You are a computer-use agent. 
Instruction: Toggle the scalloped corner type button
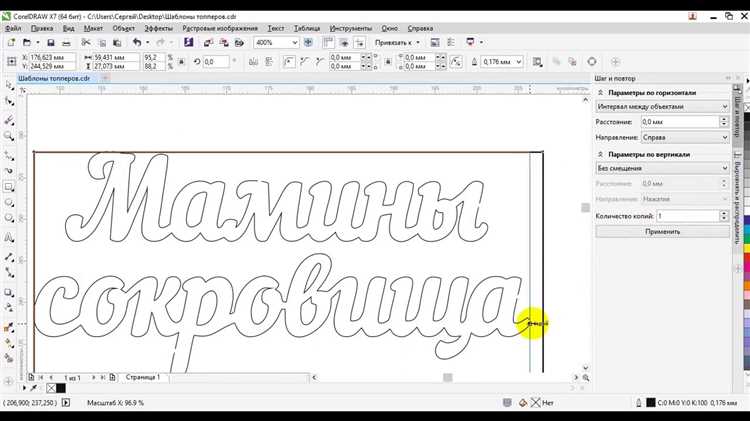[x=304, y=62]
